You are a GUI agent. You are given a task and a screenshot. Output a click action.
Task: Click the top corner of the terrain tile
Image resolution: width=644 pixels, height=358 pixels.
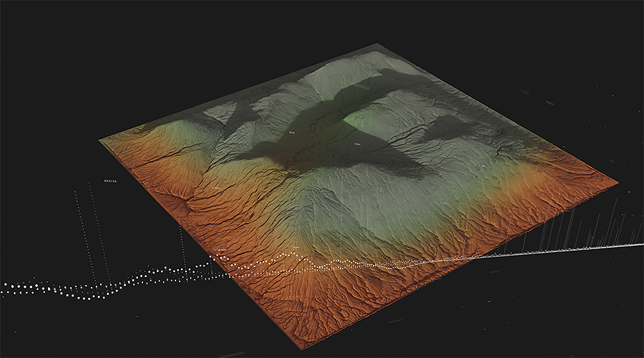tap(377, 45)
